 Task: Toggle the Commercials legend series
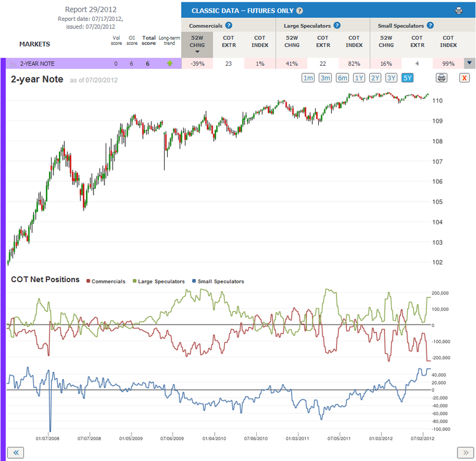point(106,282)
